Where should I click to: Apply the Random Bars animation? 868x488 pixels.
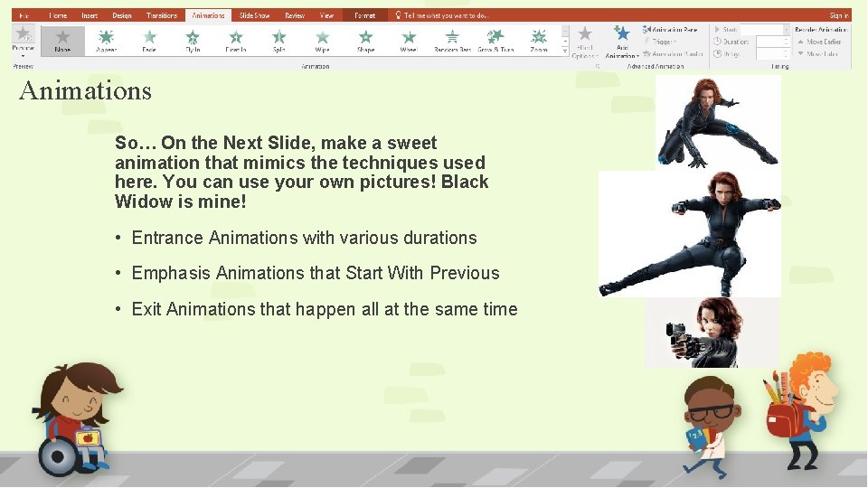[x=452, y=41]
